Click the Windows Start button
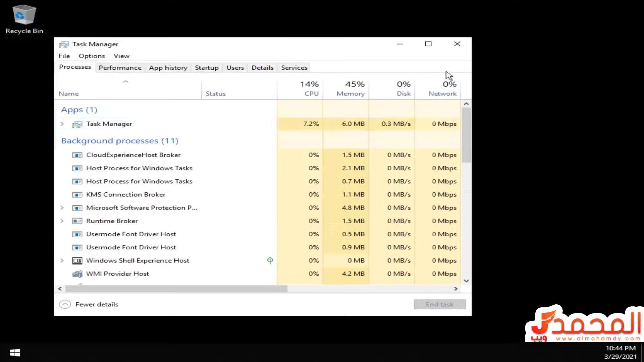The image size is (644, 362). [x=15, y=353]
